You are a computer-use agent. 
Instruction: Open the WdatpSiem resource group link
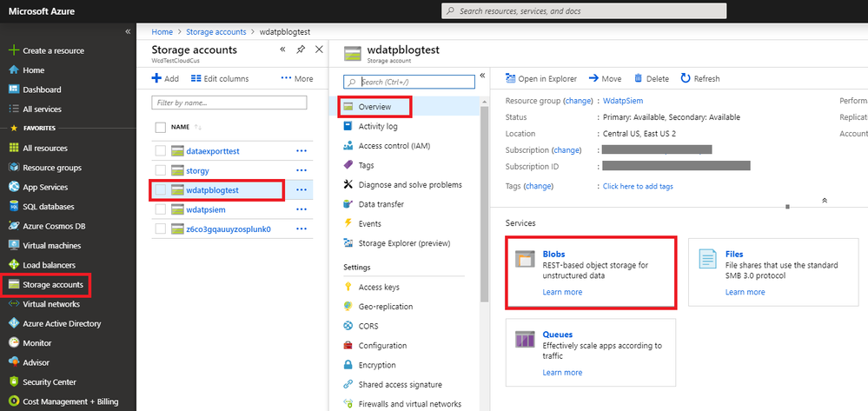[x=623, y=101]
